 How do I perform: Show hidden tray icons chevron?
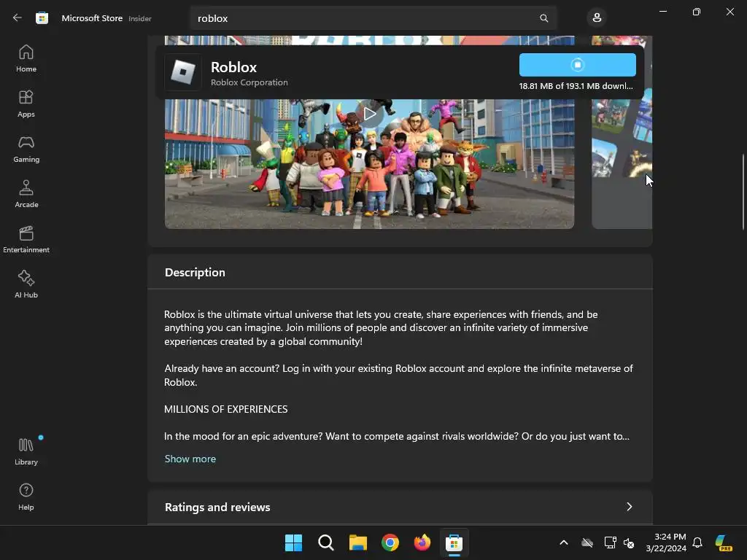tap(564, 542)
